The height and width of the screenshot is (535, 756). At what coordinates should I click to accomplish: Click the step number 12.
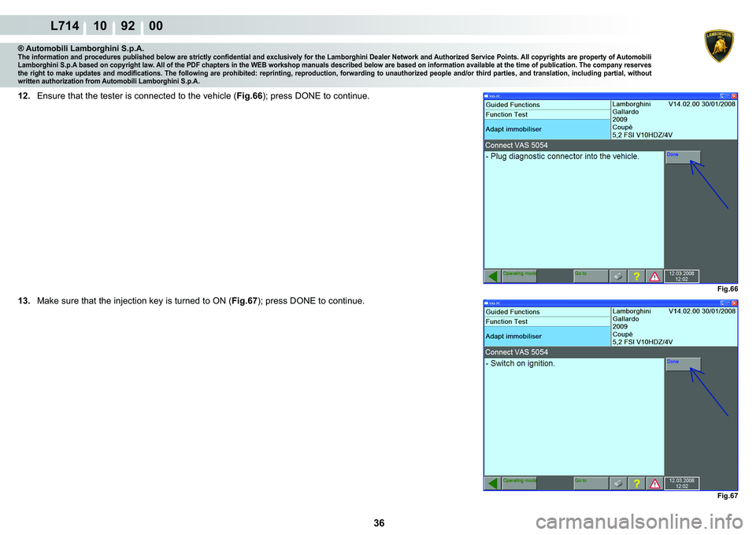tap(24, 96)
